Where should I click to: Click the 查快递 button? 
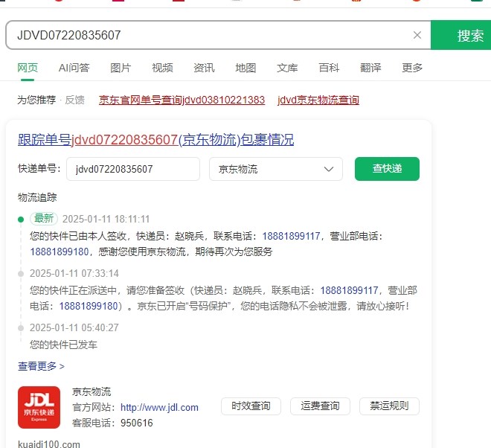click(x=387, y=169)
